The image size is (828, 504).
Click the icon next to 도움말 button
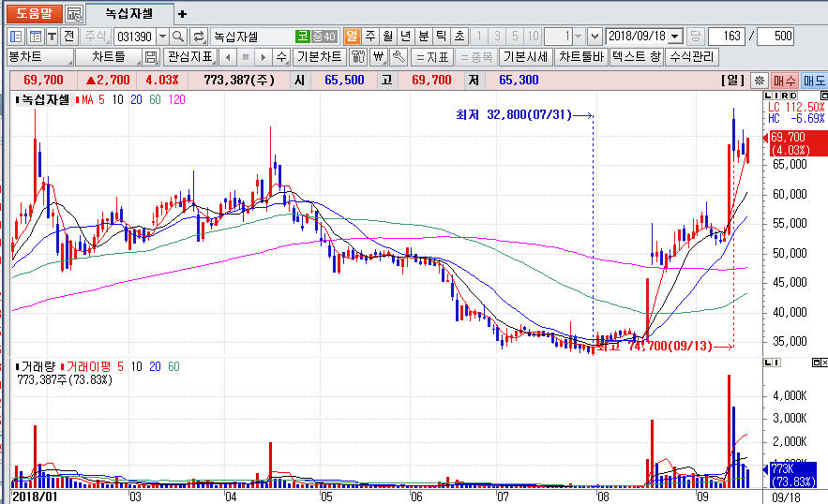click(74, 14)
